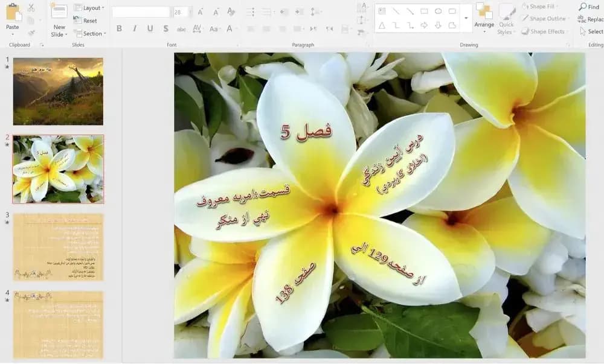
Task: Click the Paste clipboard icon
Action: 13,11
